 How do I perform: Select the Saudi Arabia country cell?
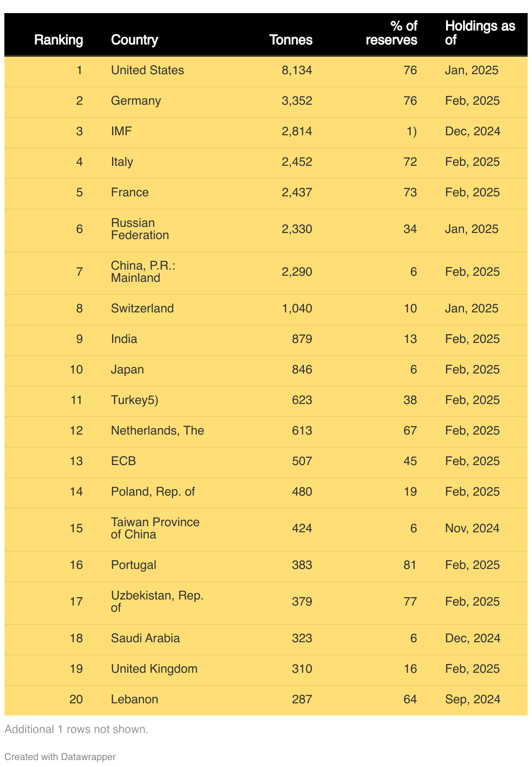pyautogui.click(x=145, y=638)
